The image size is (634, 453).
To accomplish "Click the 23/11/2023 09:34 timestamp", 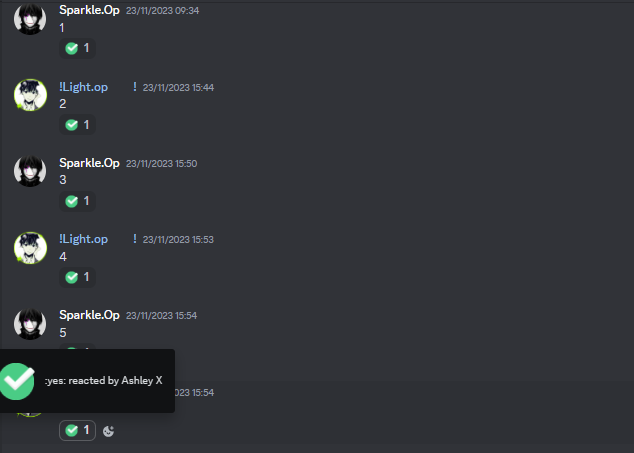I will (x=163, y=11).
